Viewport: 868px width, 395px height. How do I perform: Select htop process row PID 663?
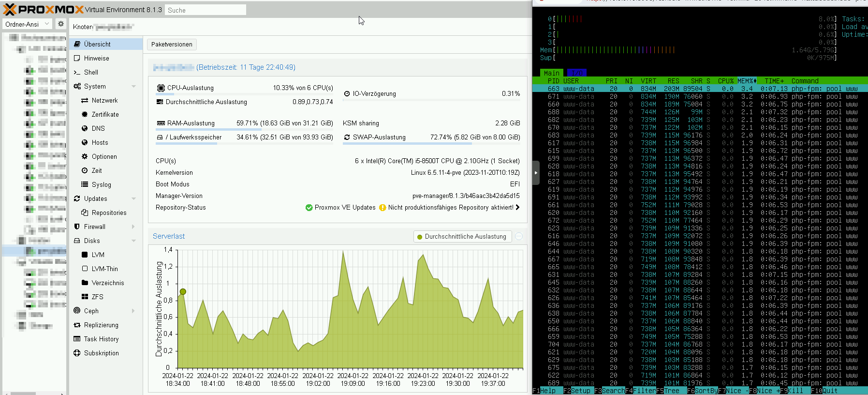tap(700, 89)
